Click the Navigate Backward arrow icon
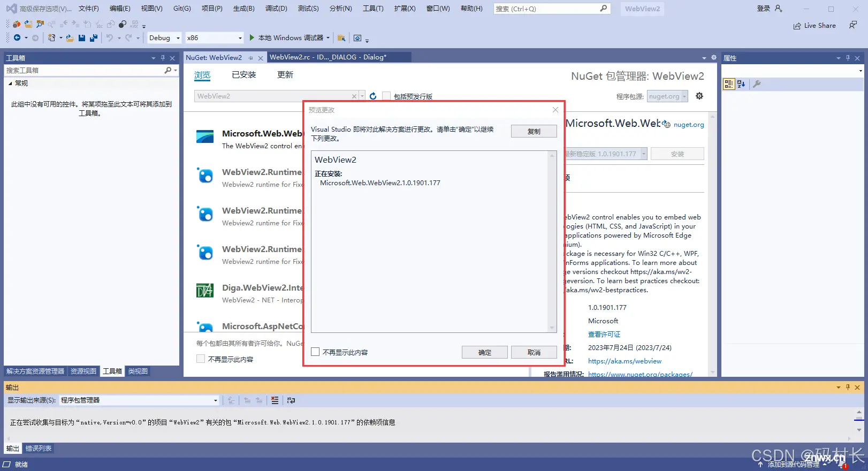This screenshot has height=471, width=868. (x=17, y=38)
